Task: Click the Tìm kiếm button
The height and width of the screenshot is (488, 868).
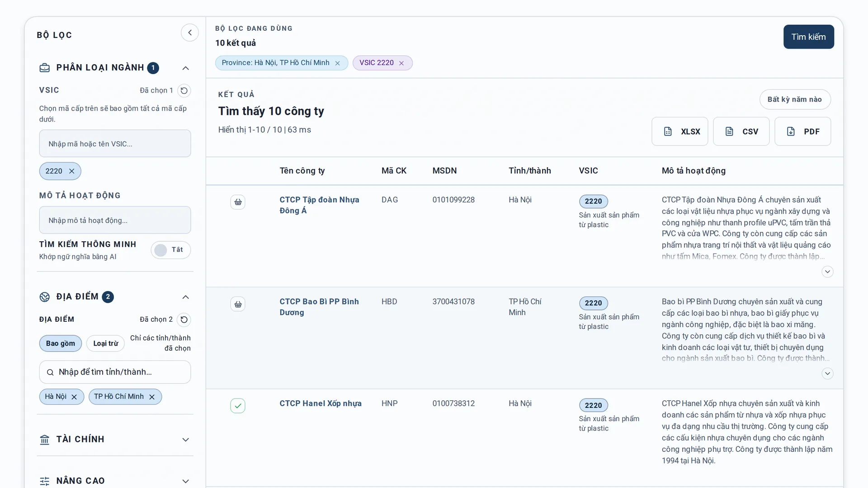Action: [x=808, y=37]
